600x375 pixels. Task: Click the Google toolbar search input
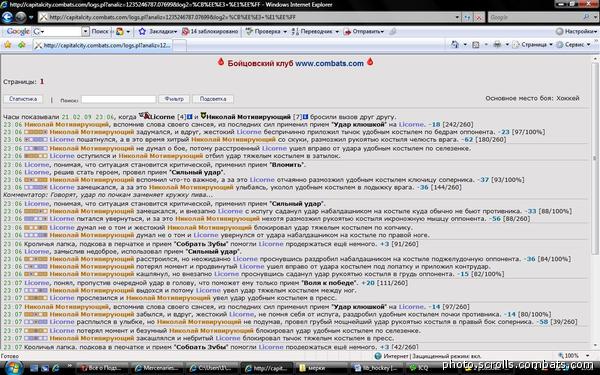click(x=57, y=31)
